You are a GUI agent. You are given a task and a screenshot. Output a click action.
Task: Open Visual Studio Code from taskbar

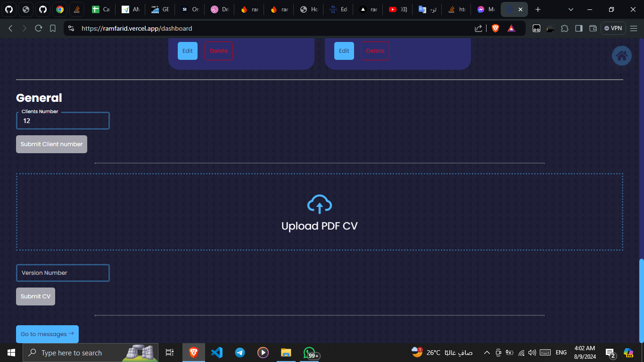tap(217, 353)
